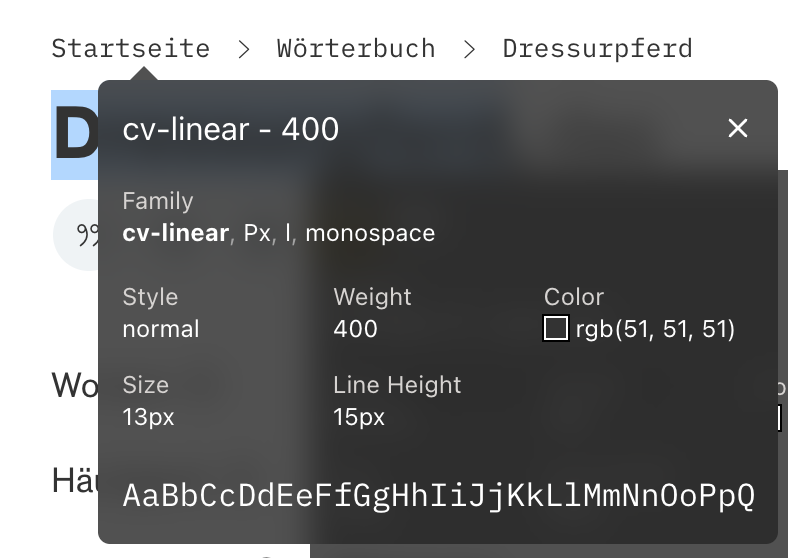Click the AaBbCc font preview sample
The image size is (788, 558).
tap(438, 496)
